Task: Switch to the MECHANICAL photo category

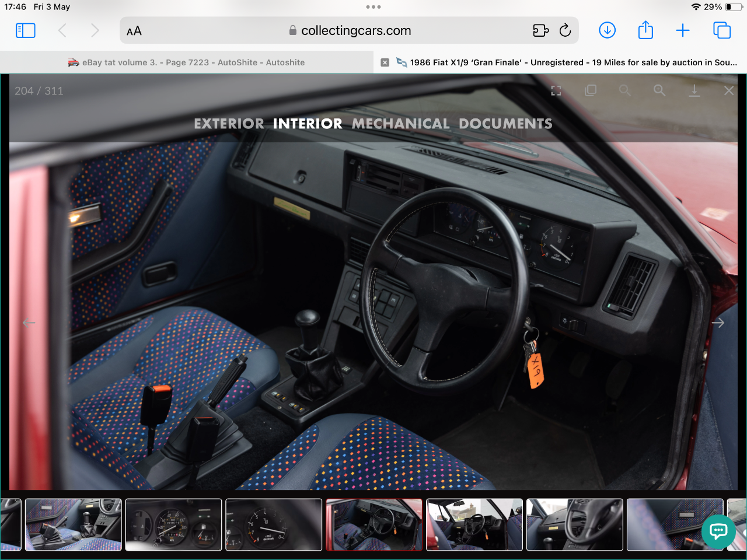Action: tap(400, 124)
